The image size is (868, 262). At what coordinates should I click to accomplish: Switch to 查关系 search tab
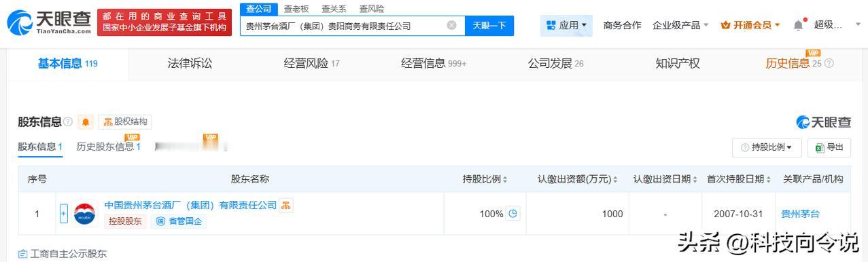pyautogui.click(x=334, y=9)
